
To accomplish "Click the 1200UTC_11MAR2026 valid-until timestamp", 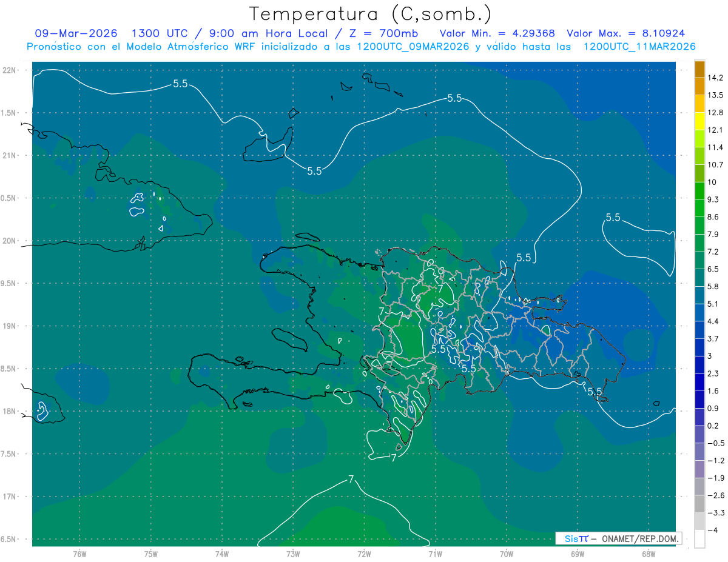I will (x=639, y=47).
